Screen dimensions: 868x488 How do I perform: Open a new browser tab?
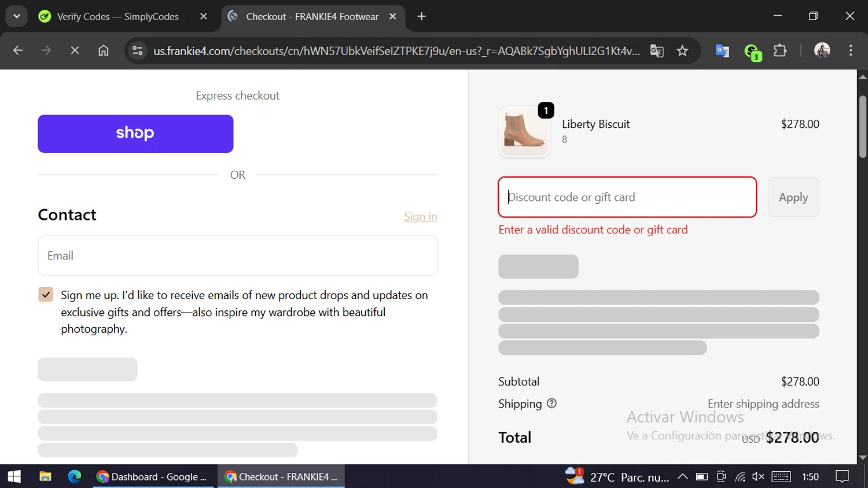tap(421, 16)
